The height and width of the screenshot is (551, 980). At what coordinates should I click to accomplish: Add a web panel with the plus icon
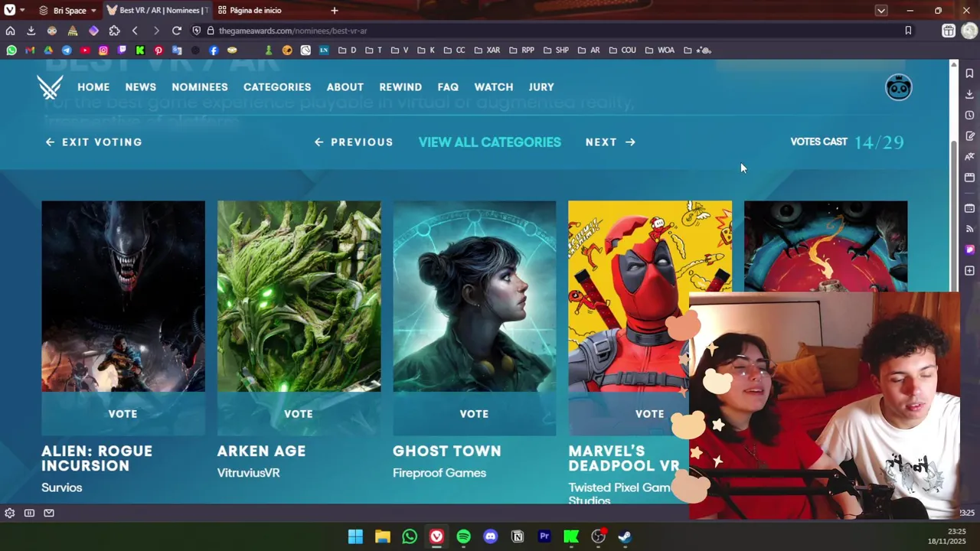point(969,270)
